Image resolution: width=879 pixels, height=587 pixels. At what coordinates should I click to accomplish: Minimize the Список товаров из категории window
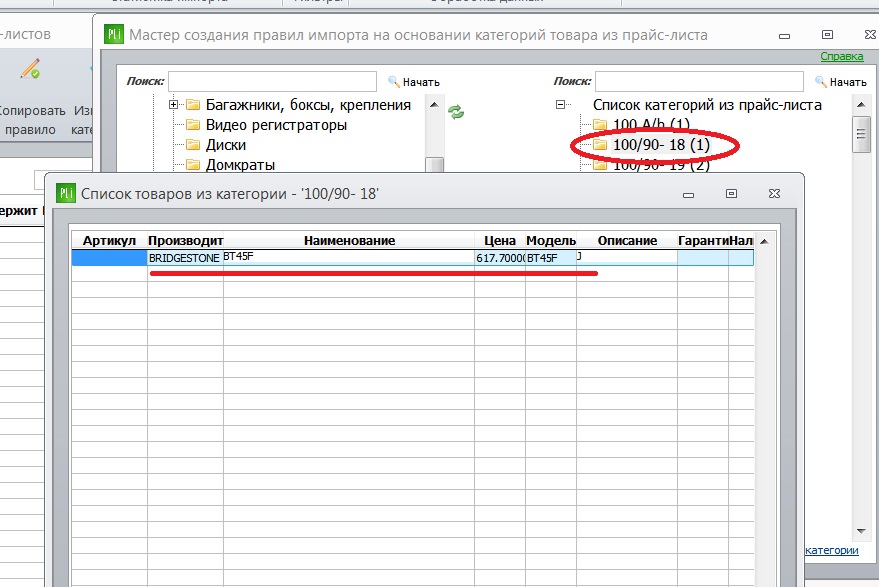tap(688, 194)
